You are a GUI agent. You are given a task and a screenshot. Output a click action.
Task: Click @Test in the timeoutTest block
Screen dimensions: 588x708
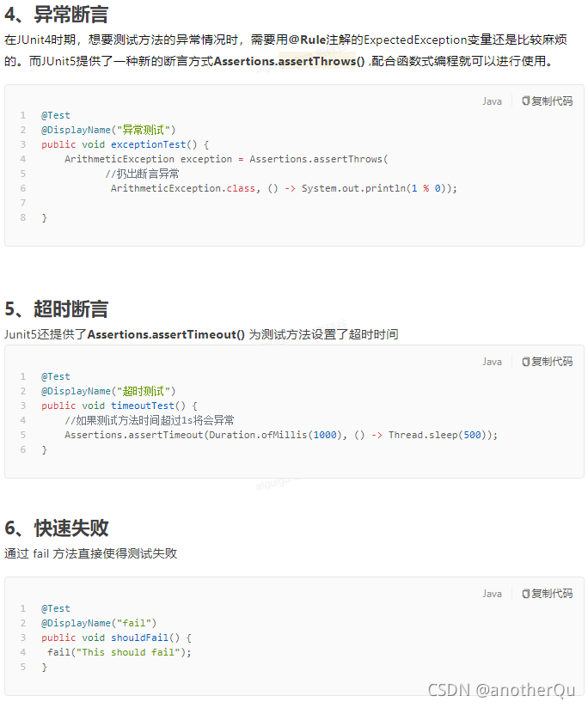(x=56, y=376)
